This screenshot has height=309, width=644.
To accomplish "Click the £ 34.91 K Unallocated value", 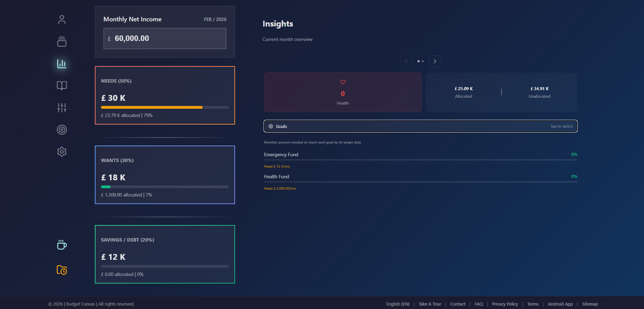I will point(540,89).
